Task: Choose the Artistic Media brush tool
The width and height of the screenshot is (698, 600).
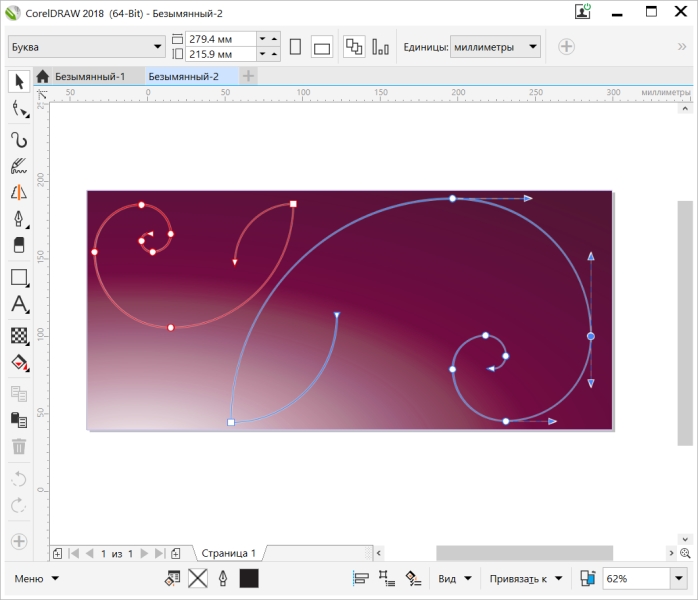Action: point(19,166)
